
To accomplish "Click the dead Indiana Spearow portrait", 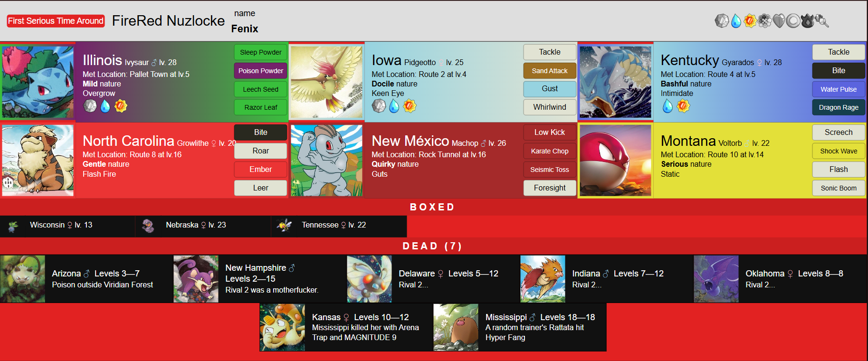I will point(543,279).
